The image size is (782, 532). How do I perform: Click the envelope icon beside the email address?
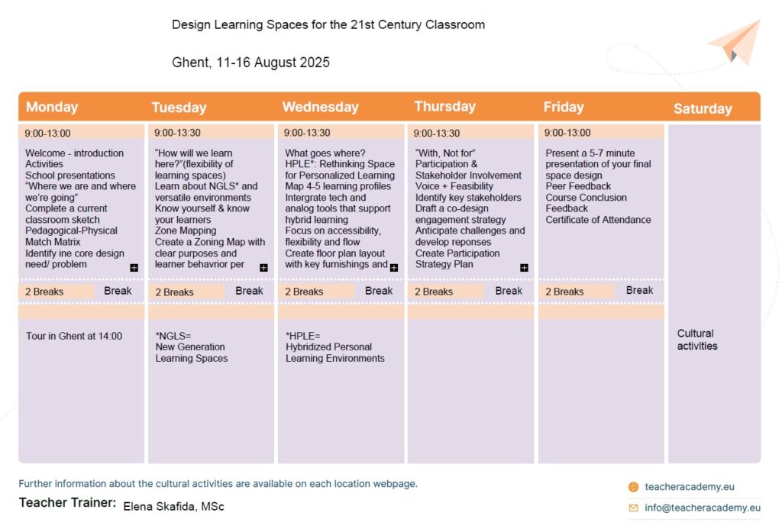pos(633,508)
